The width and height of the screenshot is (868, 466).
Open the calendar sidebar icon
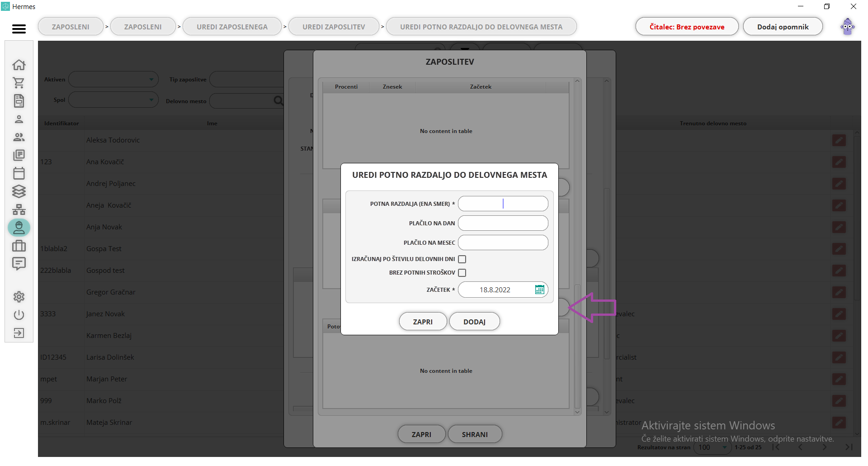click(x=19, y=173)
